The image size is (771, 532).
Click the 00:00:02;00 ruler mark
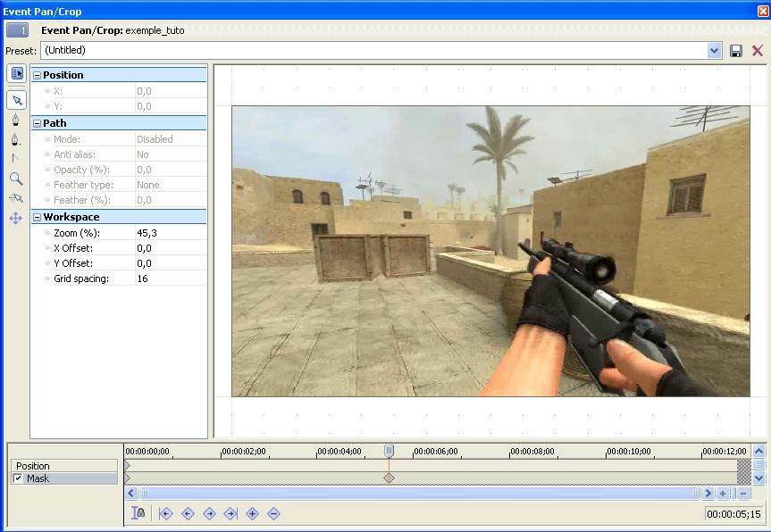[x=243, y=451]
